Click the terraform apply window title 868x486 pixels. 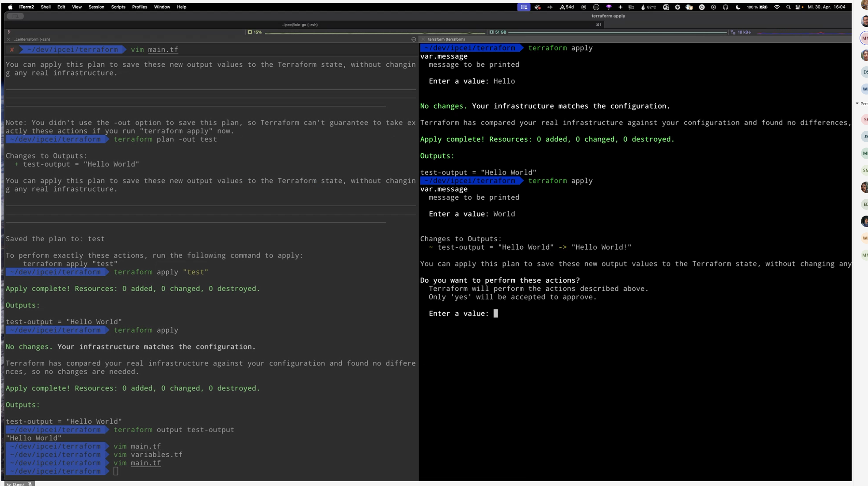608,16
